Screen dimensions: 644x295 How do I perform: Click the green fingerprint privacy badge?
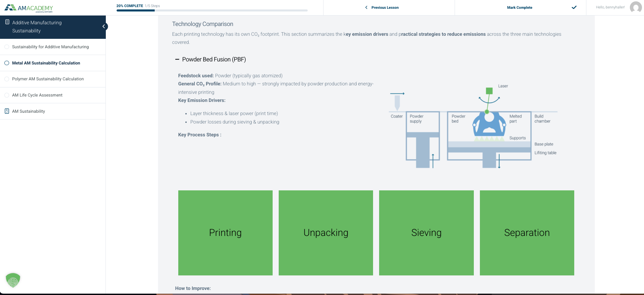tap(13, 280)
